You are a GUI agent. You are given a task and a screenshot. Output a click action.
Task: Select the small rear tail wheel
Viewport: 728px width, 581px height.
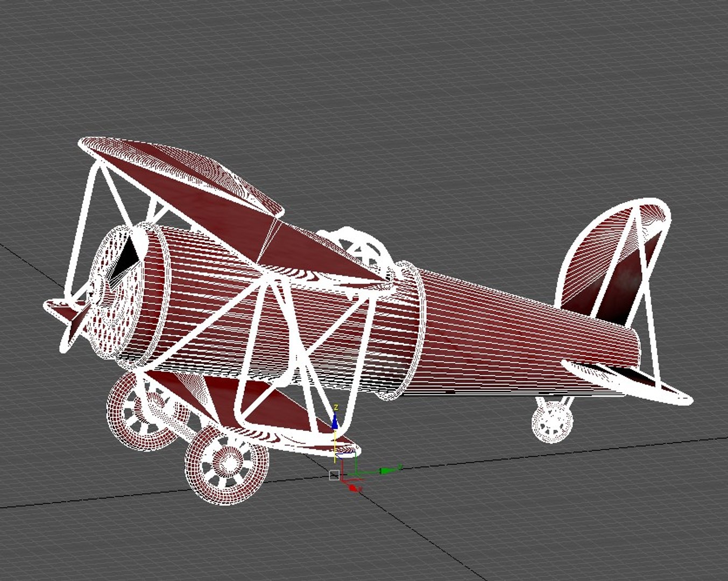tap(552, 422)
